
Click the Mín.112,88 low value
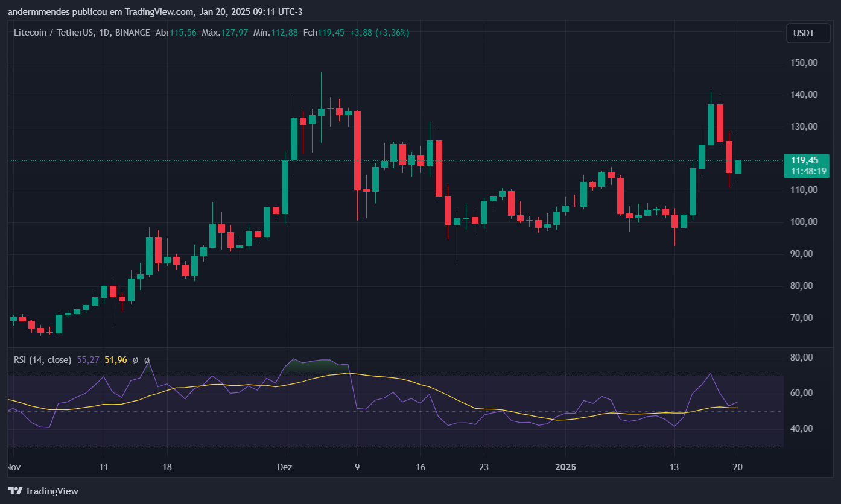pos(276,33)
